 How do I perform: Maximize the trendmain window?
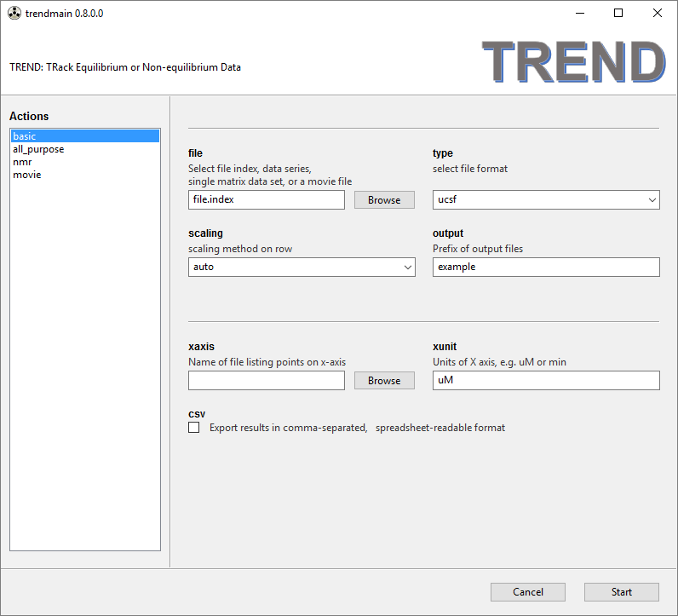[x=618, y=14]
